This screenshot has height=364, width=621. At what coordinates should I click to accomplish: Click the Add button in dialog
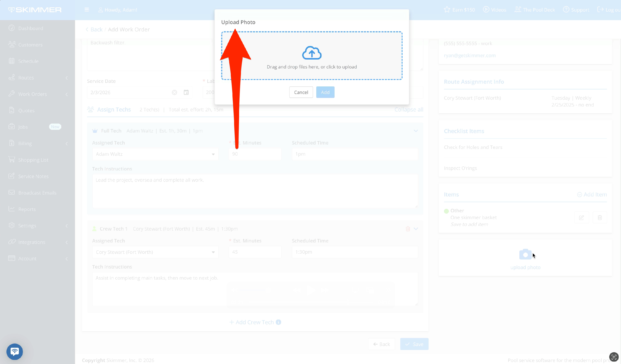point(325,92)
